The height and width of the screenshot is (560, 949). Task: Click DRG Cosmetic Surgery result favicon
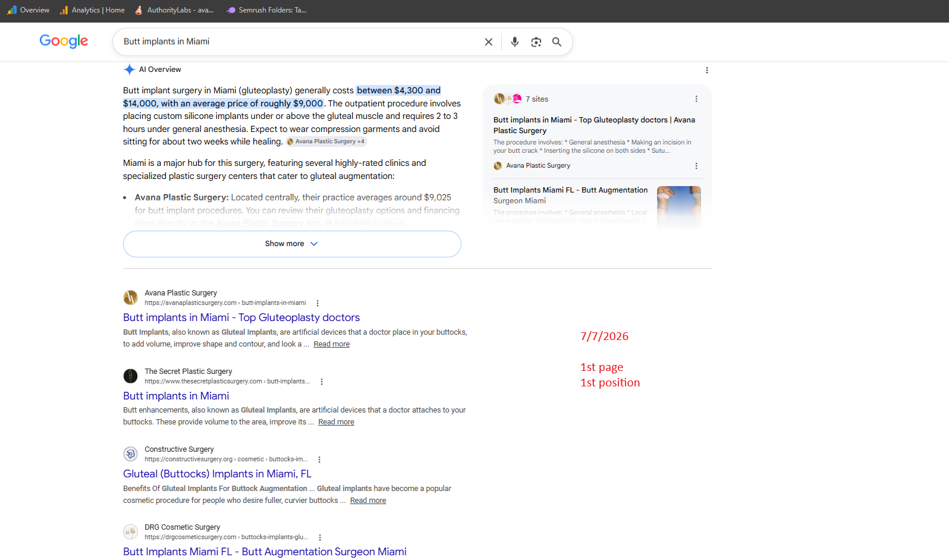point(130,531)
